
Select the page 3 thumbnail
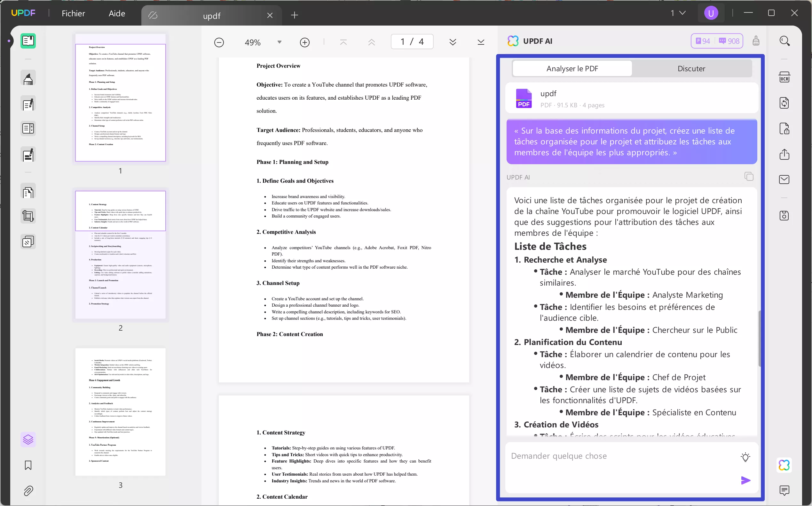coord(120,412)
